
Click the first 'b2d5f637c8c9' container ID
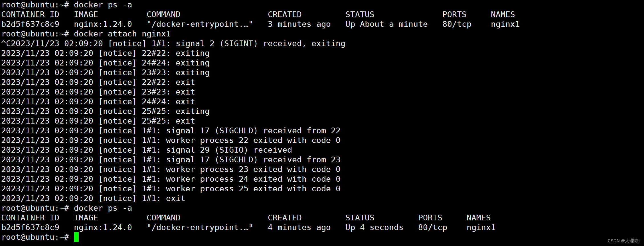point(30,24)
